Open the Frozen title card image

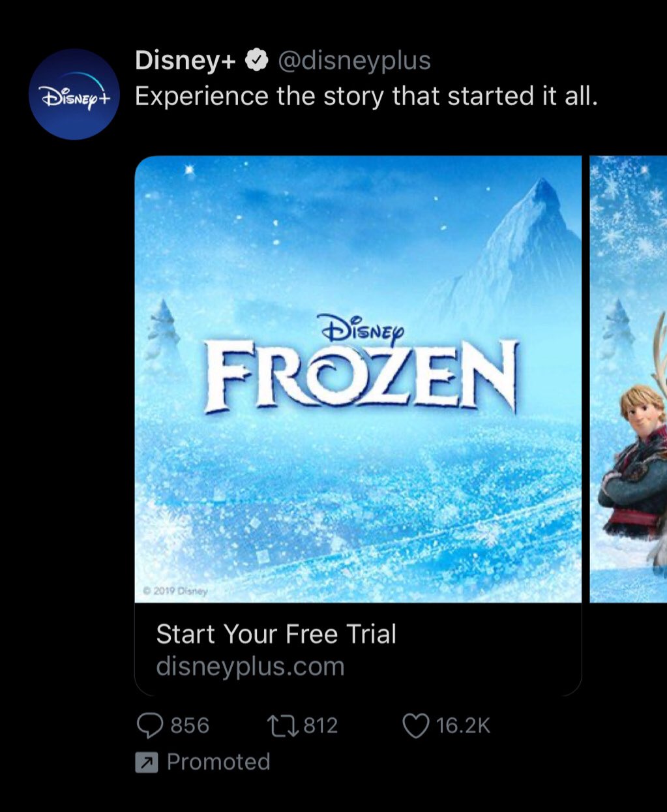click(358, 379)
